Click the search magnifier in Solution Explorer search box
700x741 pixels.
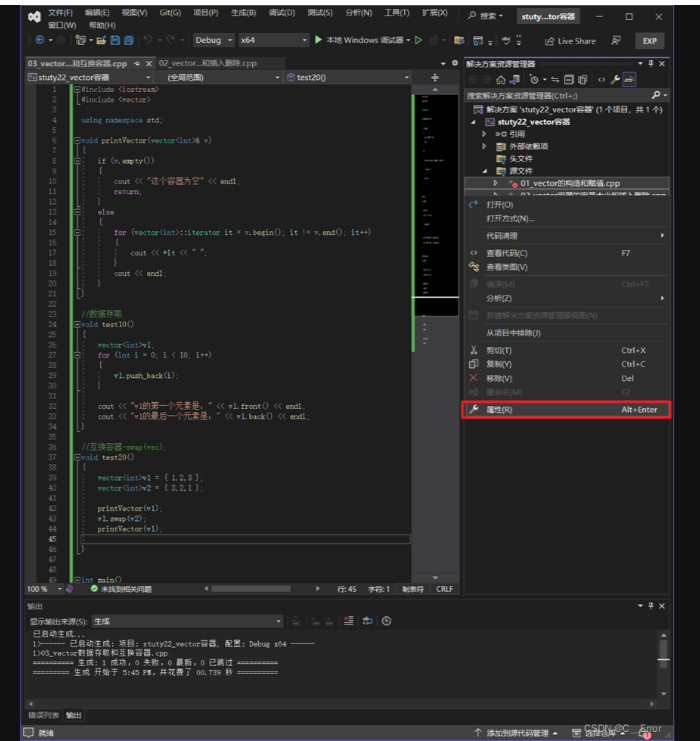pos(655,94)
